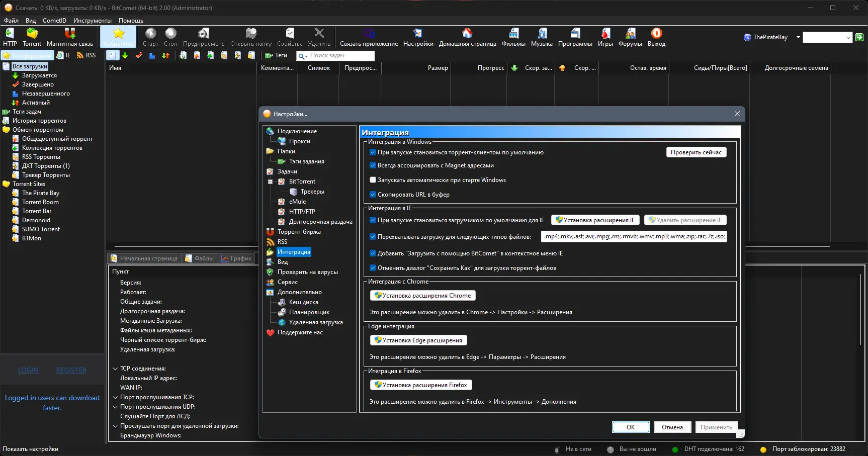Go to Домашняя страница toolbar icon
This screenshot has height=456, width=868.
pyautogui.click(x=467, y=37)
